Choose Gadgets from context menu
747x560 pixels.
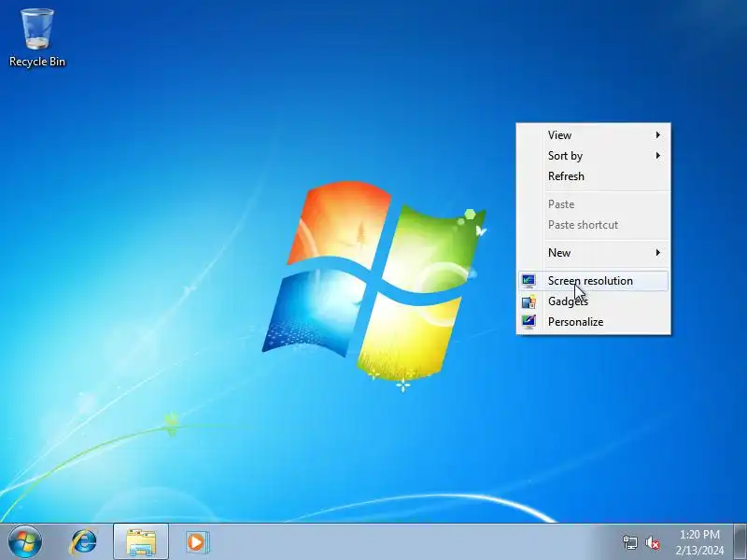tap(594, 301)
